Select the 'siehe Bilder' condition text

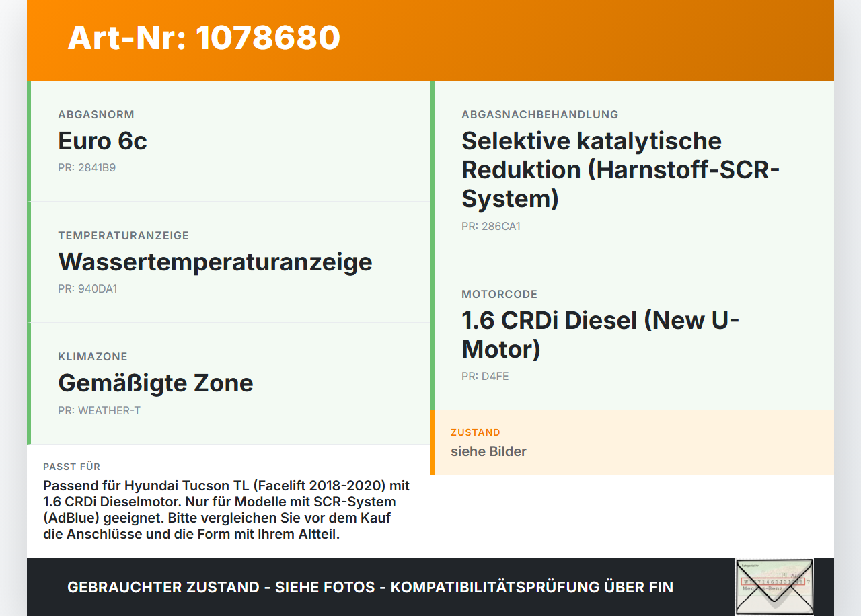pyautogui.click(x=488, y=451)
